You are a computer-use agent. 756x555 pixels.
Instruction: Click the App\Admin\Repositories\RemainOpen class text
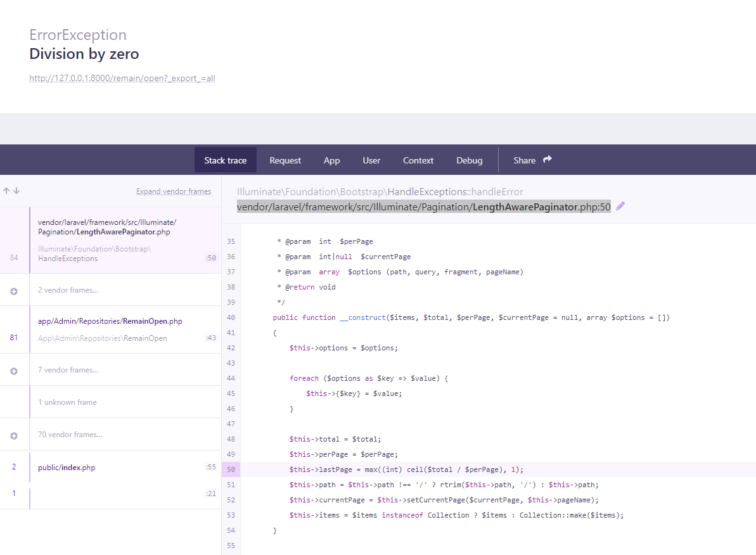[102, 338]
